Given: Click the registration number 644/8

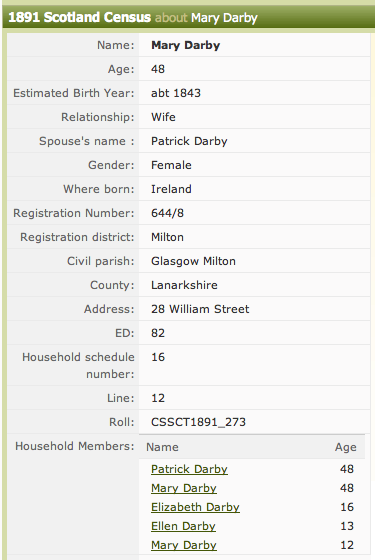Looking at the screenshot, I should point(167,213).
